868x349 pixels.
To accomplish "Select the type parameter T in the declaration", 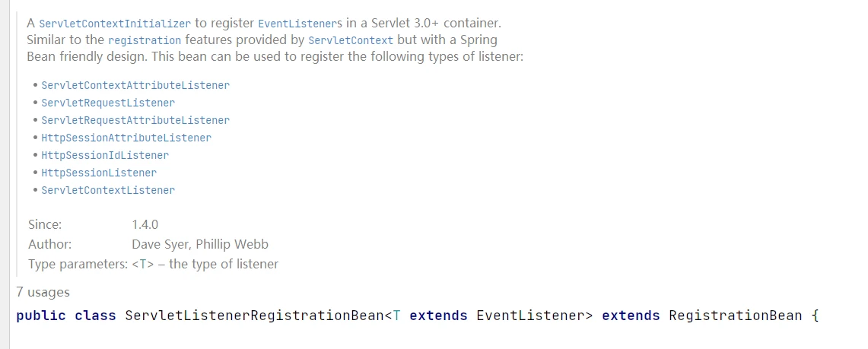I will tap(396, 316).
